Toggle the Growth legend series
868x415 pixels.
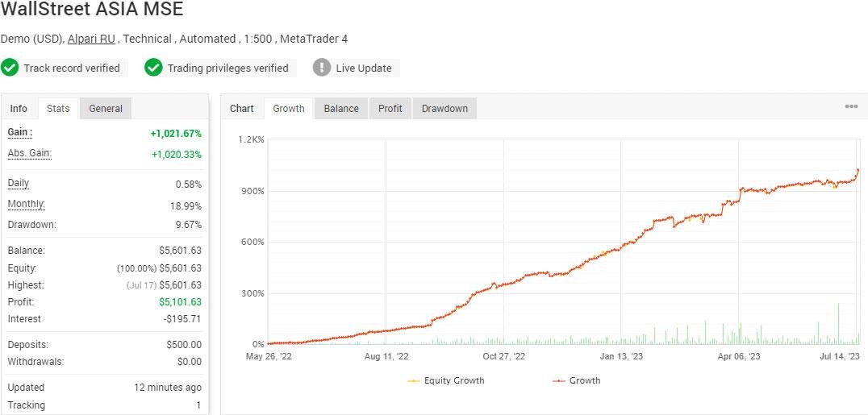(577, 380)
